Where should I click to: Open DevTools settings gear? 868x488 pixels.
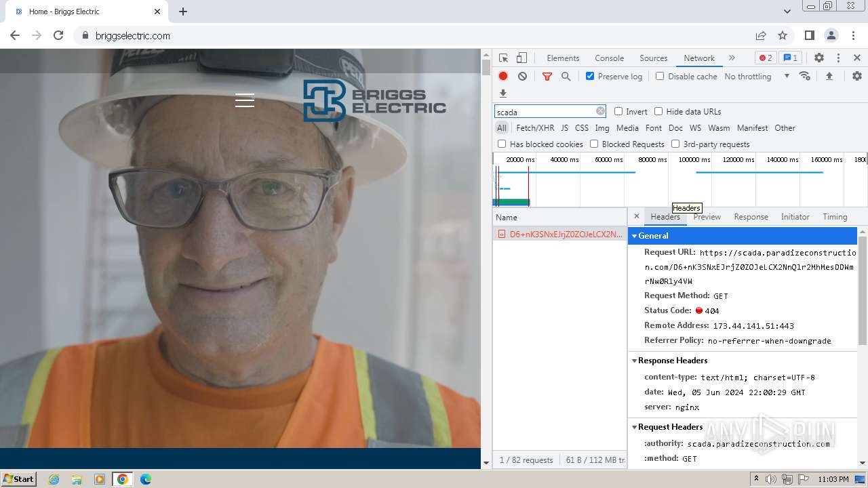pos(818,58)
